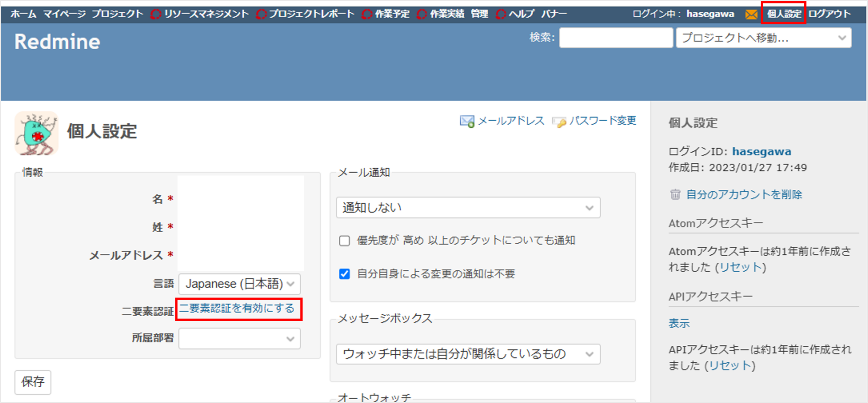Uncheck 自分自身による変更の通知は不要
868x403 pixels.
coord(344,274)
